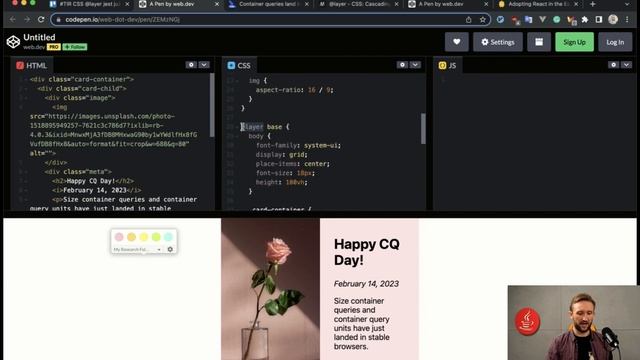
Task: Click the rose image in preview
Action: [x=271, y=289]
